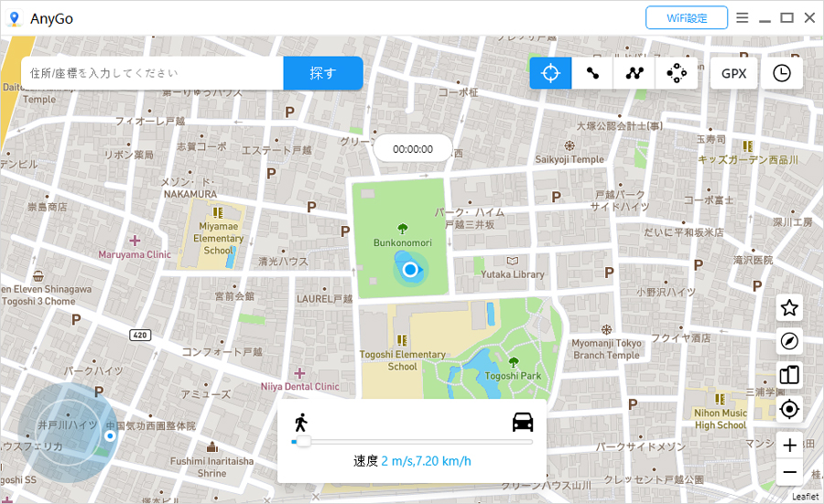
Task: Click the Leaflet attribution link
Action: click(805, 496)
